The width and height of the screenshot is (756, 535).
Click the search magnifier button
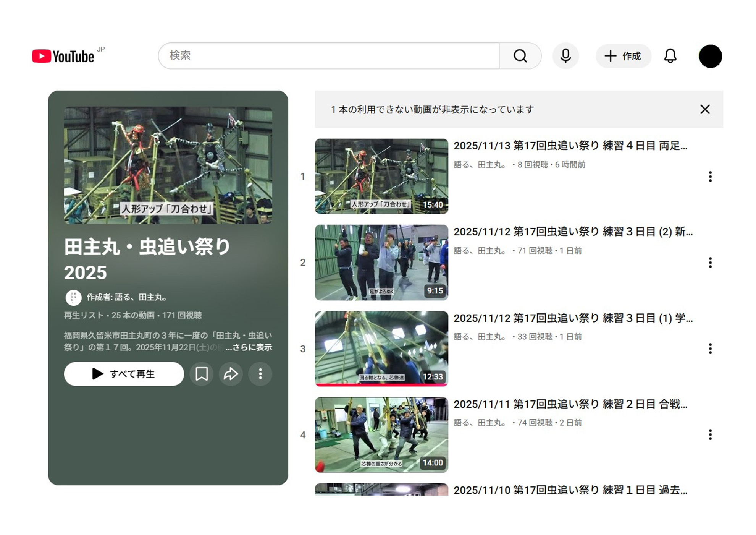click(x=520, y=56)
